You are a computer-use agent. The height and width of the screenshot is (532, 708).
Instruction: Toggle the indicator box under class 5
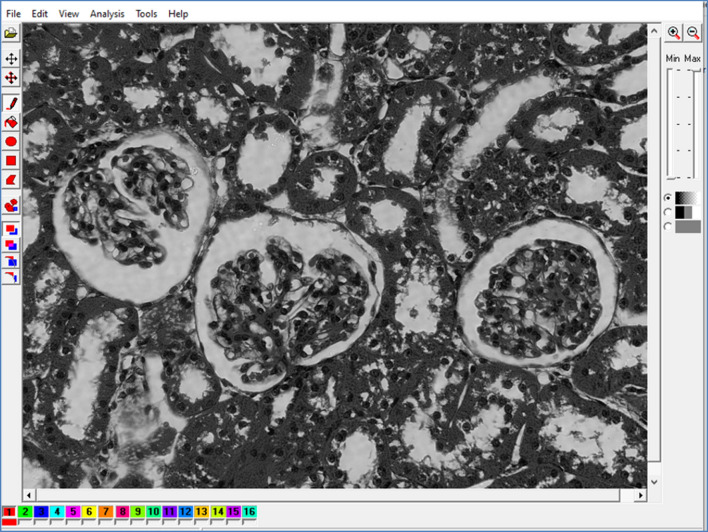[x=73, y=522]
